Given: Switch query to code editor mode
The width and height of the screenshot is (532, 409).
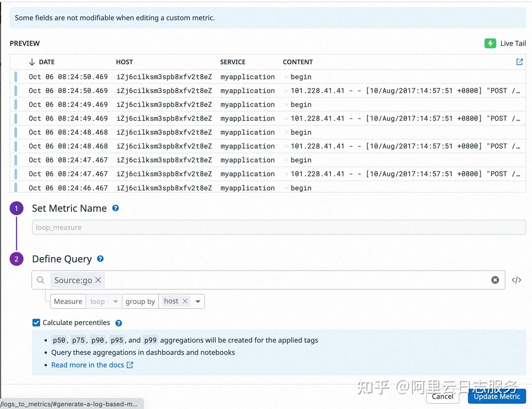Looking at the screenshot, I should [516, 280].
